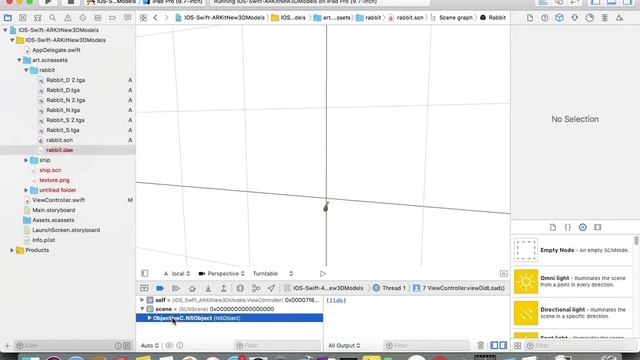Collapse the rabbit folder
Viewport: 640px width, 360px height.
[x=26, y=70]
